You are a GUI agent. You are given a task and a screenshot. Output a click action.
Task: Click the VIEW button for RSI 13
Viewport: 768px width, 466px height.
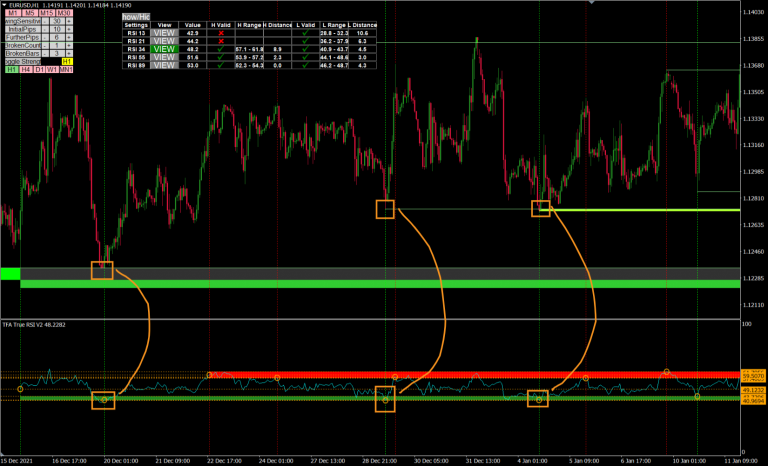pyautogui.click(x=165, y=33)
